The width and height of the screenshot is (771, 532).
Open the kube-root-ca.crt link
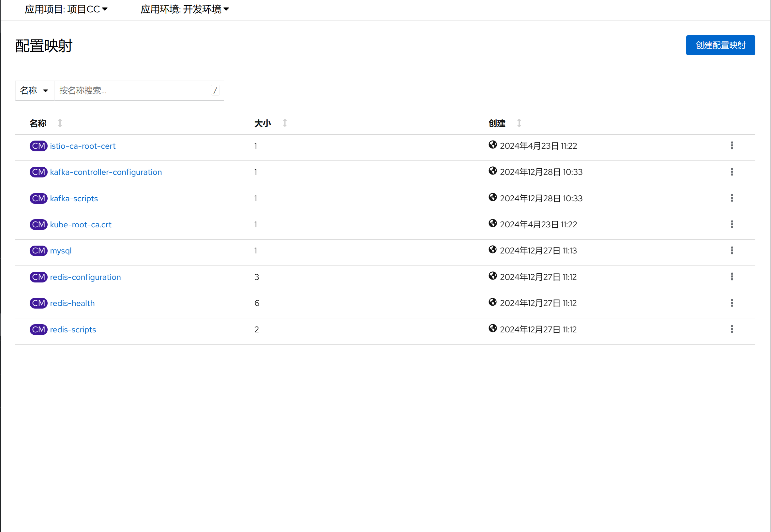pos(81,225)
